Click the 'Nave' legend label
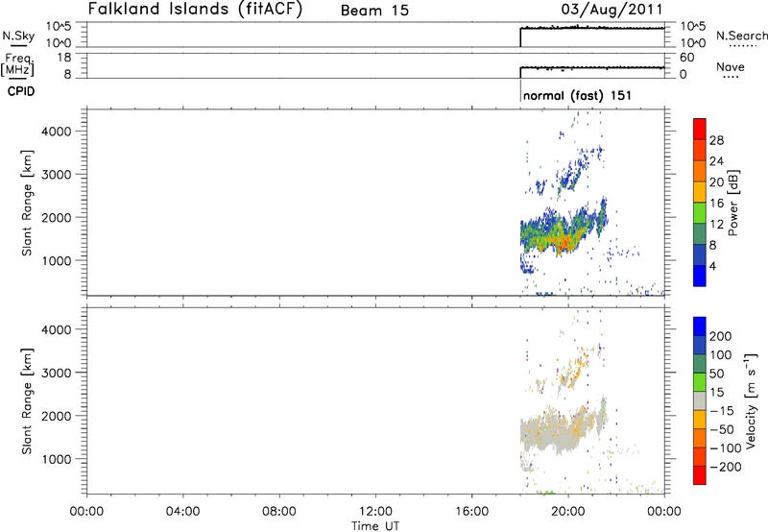 point(731,67)
